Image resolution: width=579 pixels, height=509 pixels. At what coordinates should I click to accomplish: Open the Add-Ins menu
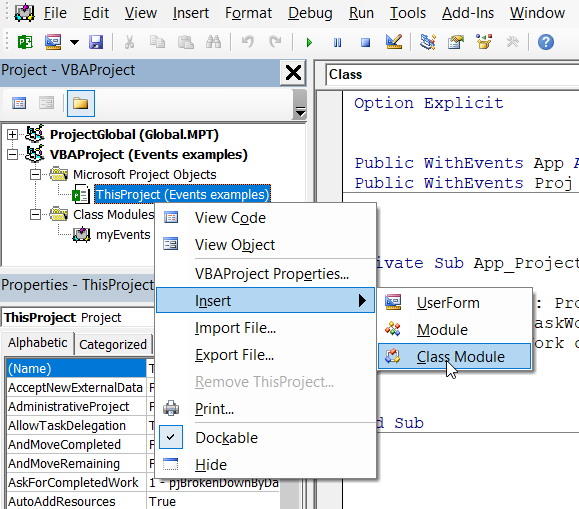click(x=468, y=13)
